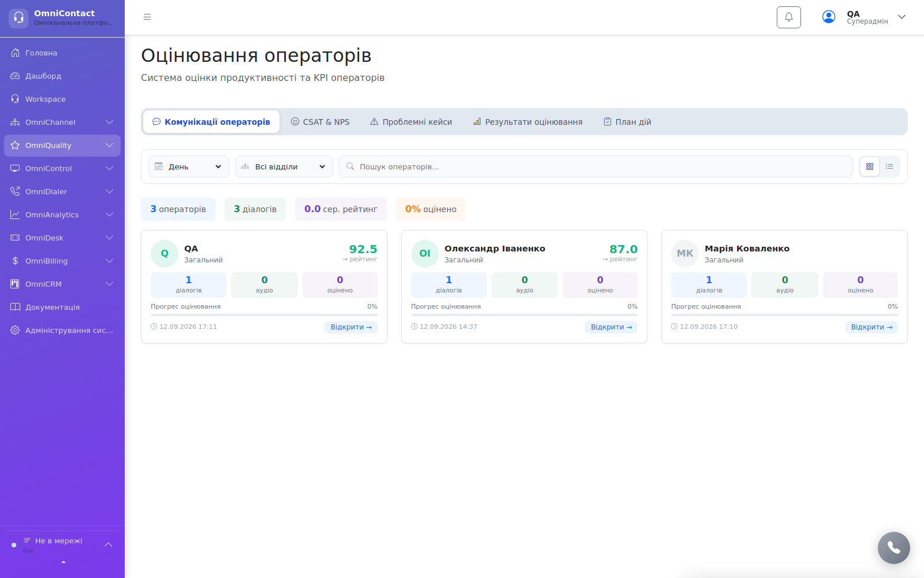Expand the OmniCRM submenu chevron

(109, 284)
